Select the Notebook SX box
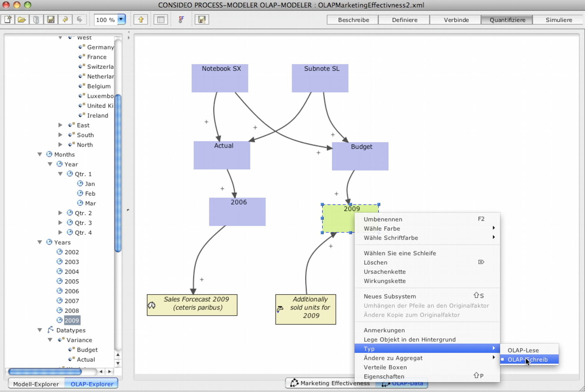The height and width of the screenshot is (392, 585). (220, 78)
